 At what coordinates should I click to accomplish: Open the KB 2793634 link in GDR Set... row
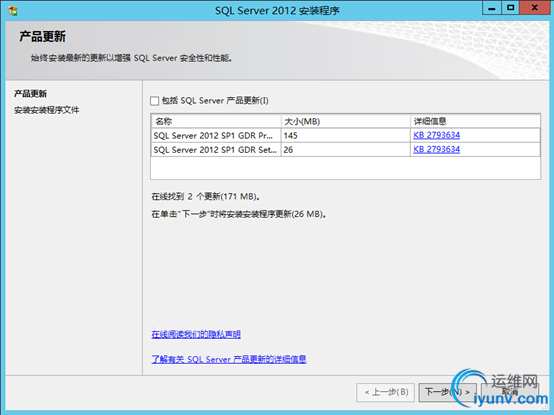(436, 149)
